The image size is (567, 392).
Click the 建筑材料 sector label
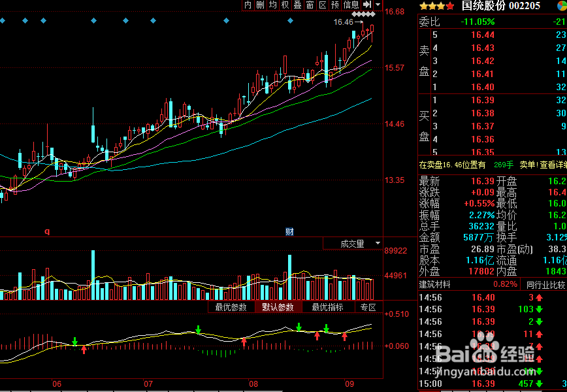[x=434, y=285]
